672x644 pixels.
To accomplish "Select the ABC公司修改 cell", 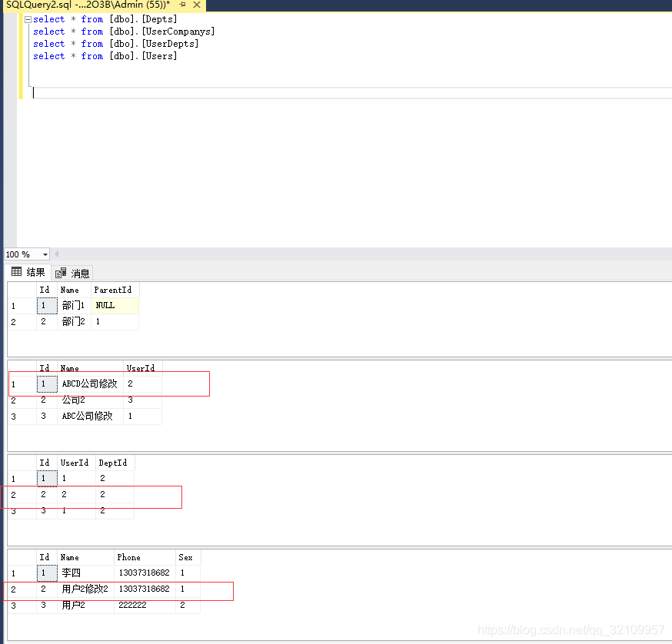I will click(91, 416).
